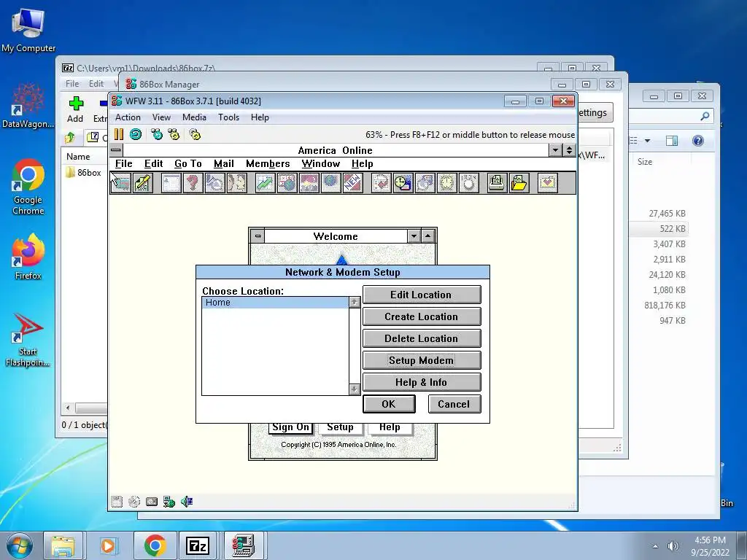Click the network status bar icon
This screenshot has width=747, height=560.
point(169,502)
